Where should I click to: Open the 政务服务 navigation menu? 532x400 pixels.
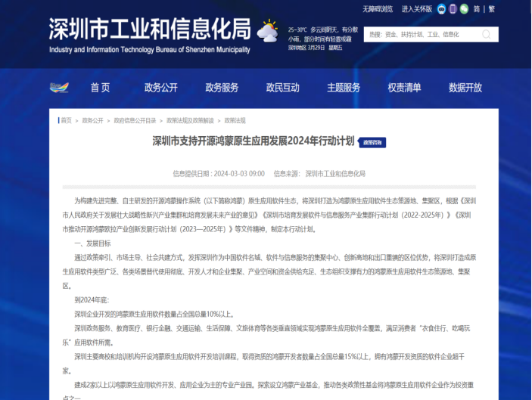[x=222, y=88]
